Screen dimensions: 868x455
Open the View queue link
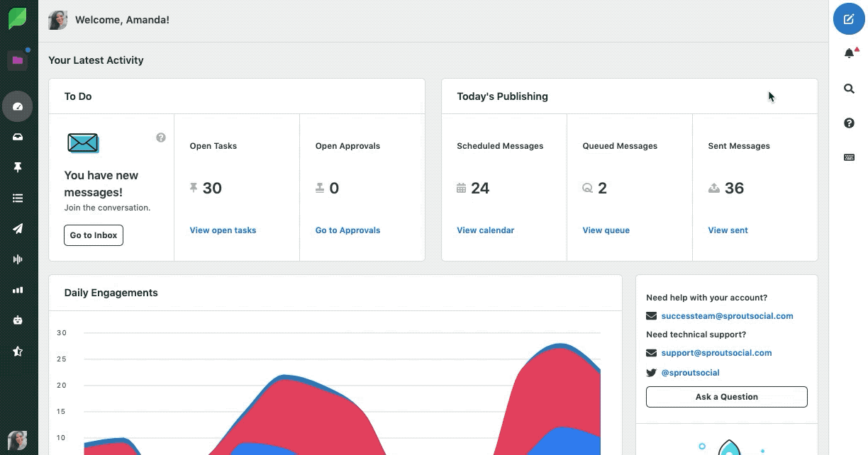tap(606, 230)
